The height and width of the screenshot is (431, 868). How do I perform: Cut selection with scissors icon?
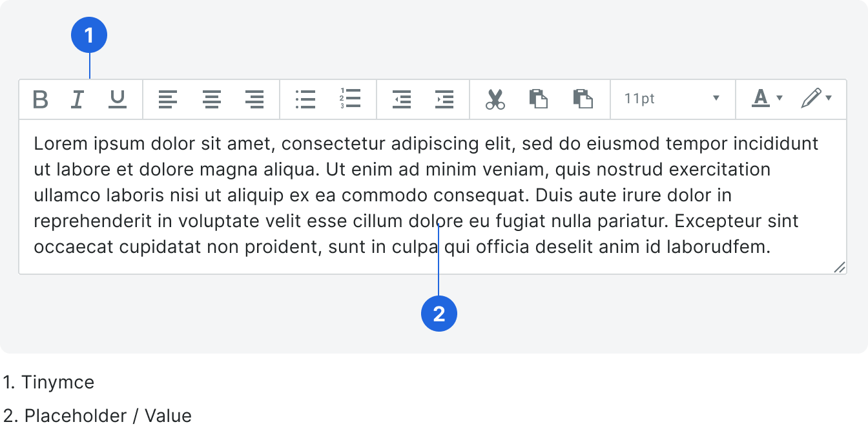495,99
